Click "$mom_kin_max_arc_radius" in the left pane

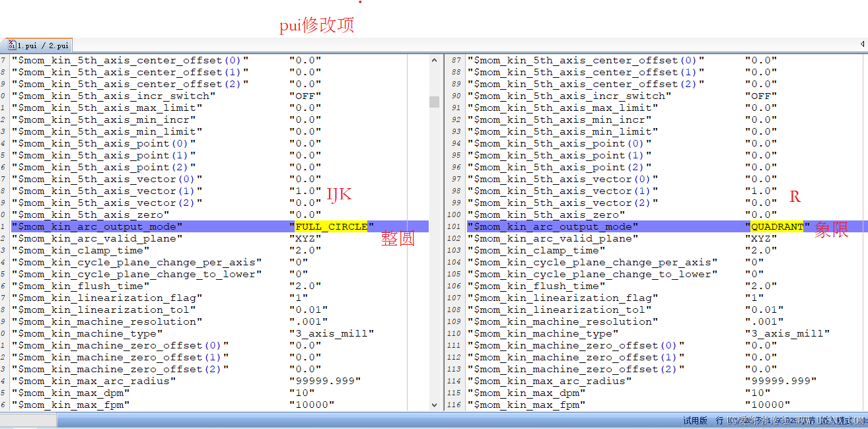point(94,381)
